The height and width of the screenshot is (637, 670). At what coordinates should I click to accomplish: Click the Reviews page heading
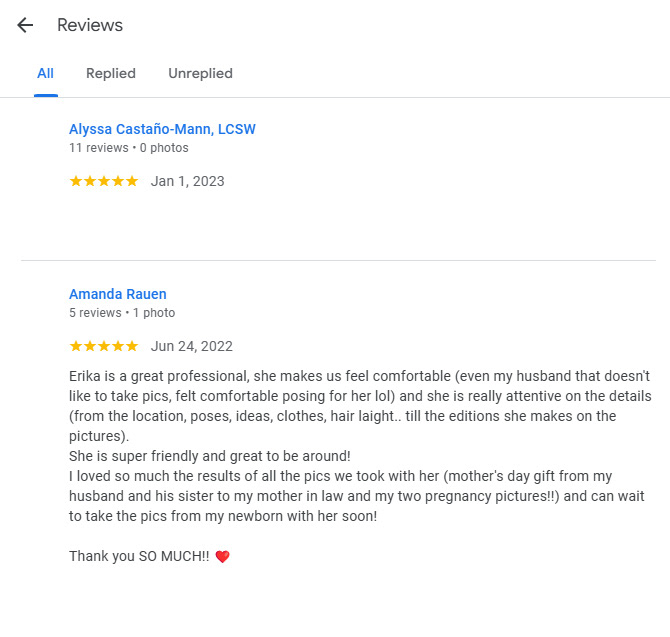tap(90, 25)
